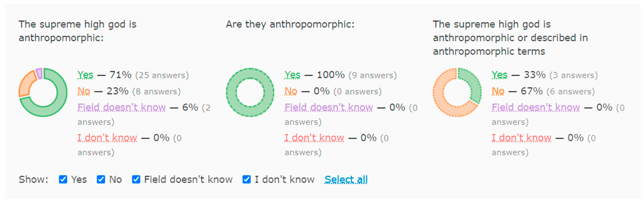Click No link in Are they anthropomorphic chart
The height and width of the screenshot is (204, 644).
(291, 91)
